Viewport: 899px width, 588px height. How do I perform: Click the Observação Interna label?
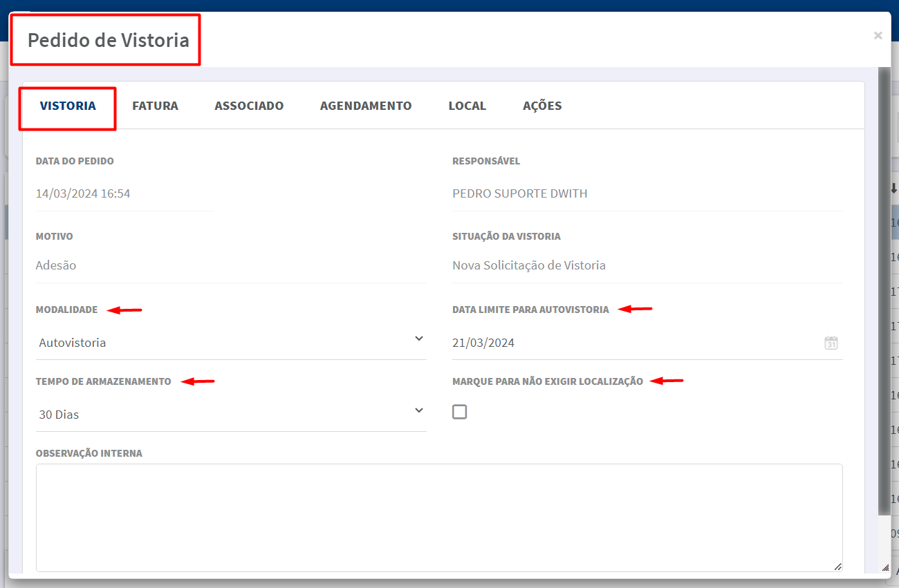click(x=89, y=453)
